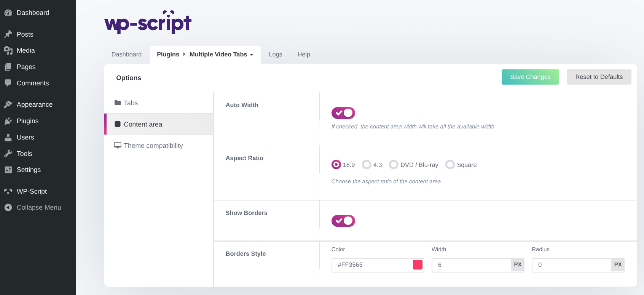Click the Collapse Menu arrow icon
This screenshot has height=295, width=644.
tap(8, 207)
